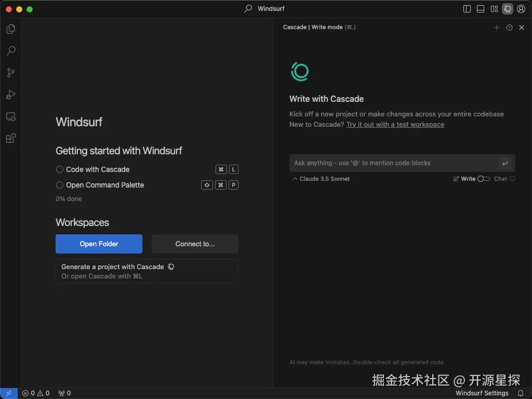Show warnings count in status bar

click(x=43, y=393)
